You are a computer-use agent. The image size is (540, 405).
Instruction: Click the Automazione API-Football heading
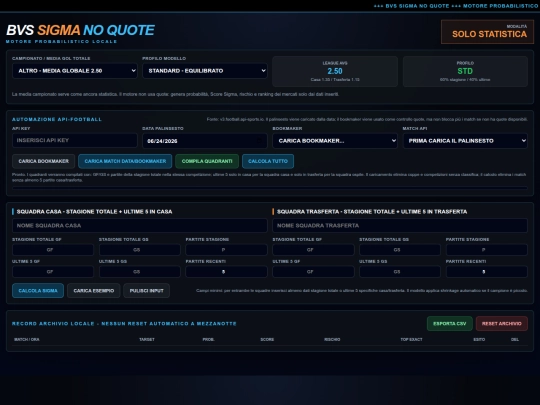57,120
